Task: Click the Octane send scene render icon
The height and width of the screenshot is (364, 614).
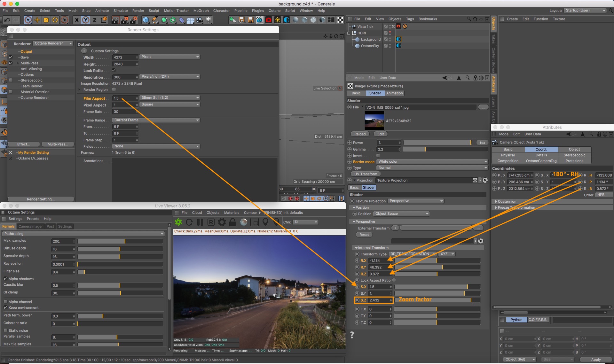Action: pos(178,222)
